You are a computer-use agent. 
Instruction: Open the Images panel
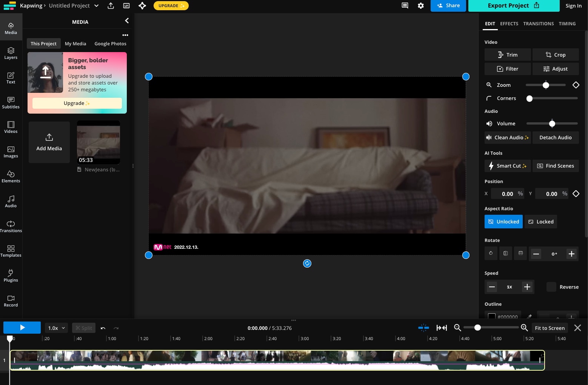(x=11, y=152)
